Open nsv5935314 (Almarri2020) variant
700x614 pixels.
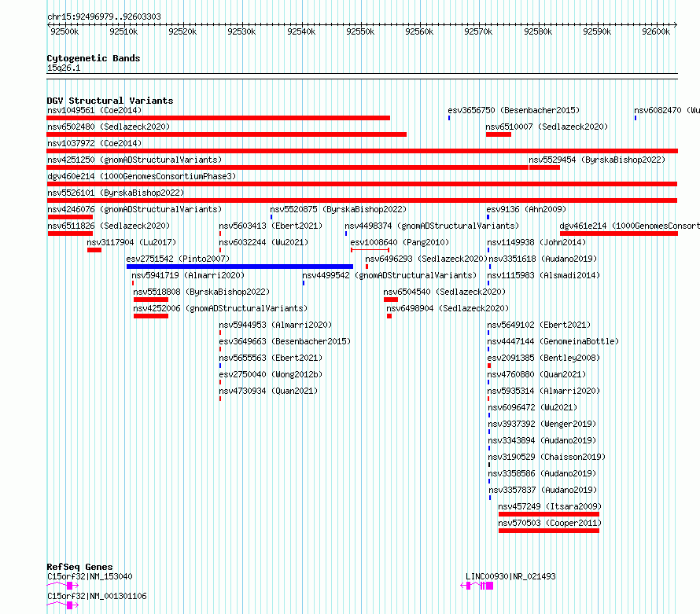543,391
